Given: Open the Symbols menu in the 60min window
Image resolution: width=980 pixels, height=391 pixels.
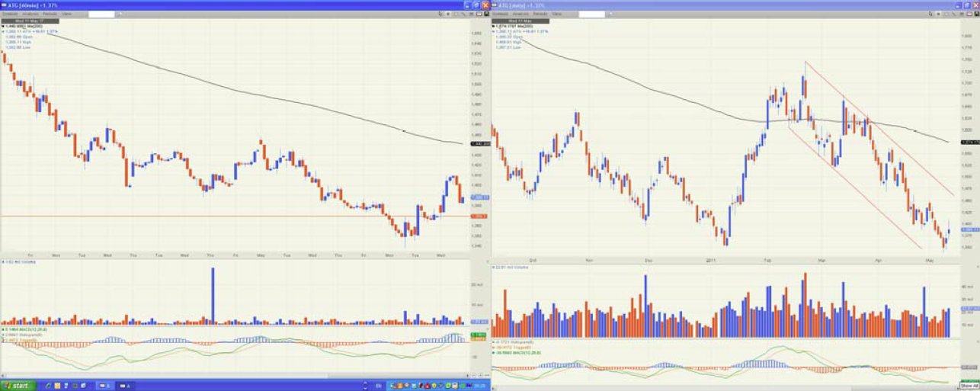Looking at the screenshot, I should (x=11, y=14).
